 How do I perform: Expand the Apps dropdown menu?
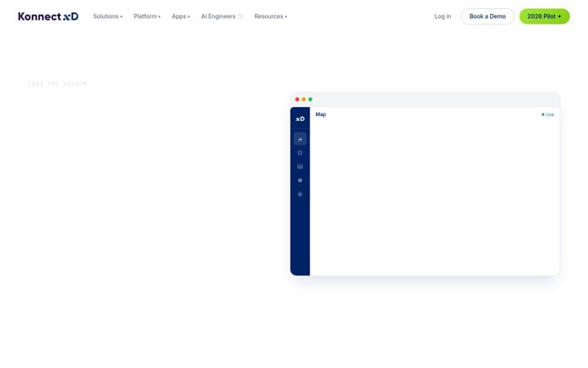[x=180, y=16]
